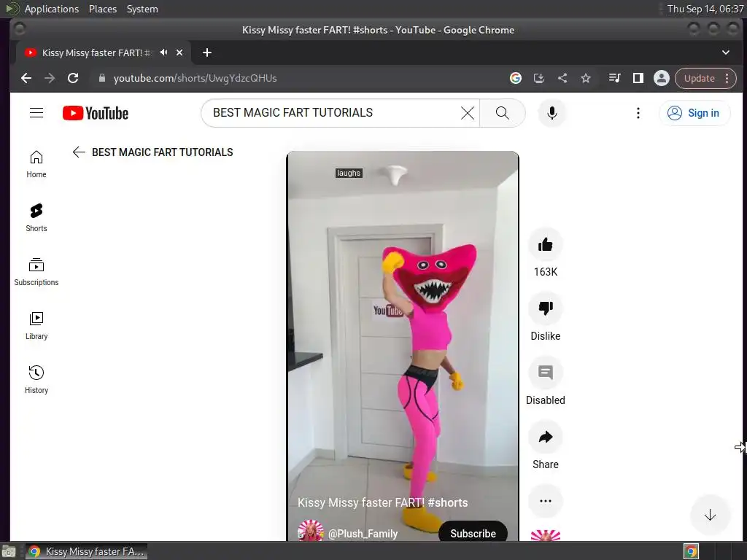
Task: Run search with magnifier button
Action: click(502, 113)
